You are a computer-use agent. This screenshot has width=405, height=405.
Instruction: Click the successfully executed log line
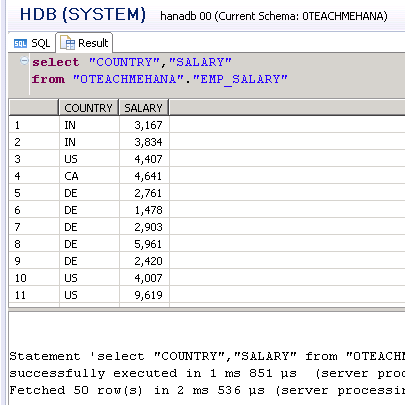(207, 373)
